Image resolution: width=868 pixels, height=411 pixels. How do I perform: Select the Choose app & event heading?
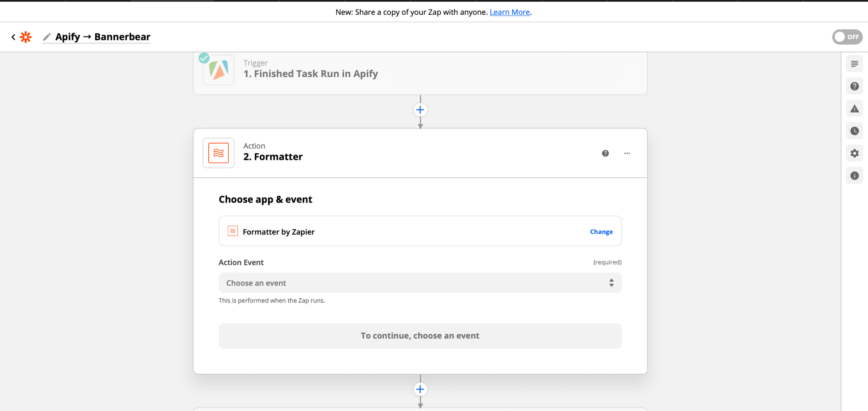click(x=265, y=199)
